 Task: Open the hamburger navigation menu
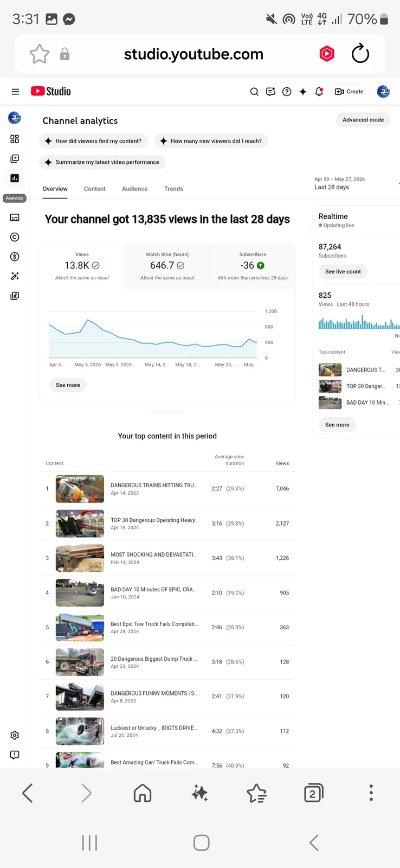tap(15, 92)
